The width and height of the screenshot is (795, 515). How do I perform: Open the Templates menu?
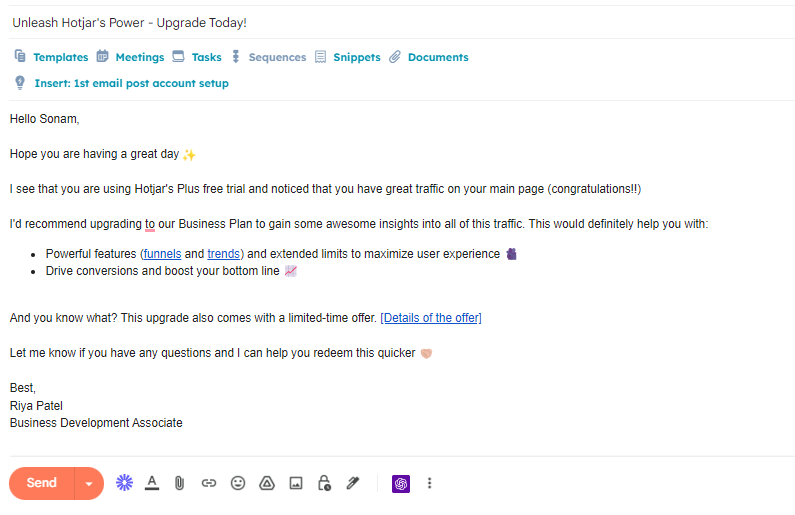coord(61,57)
